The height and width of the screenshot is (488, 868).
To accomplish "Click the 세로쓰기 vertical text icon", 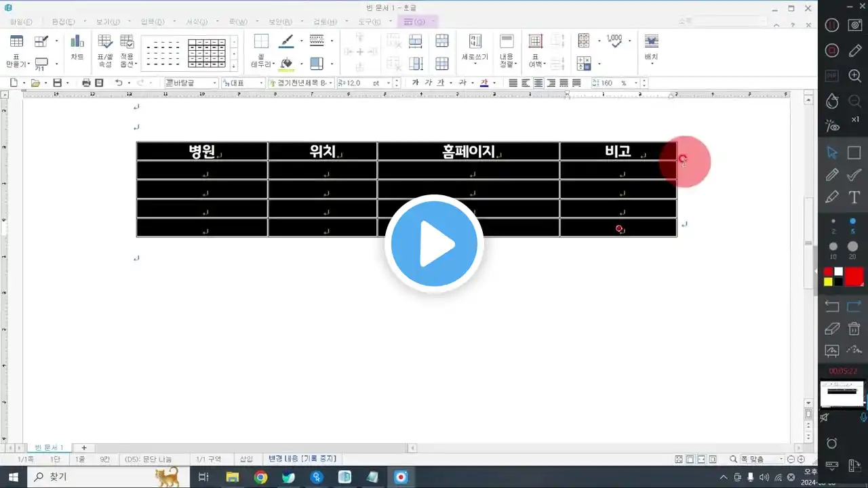I will [x=475, y=41].
